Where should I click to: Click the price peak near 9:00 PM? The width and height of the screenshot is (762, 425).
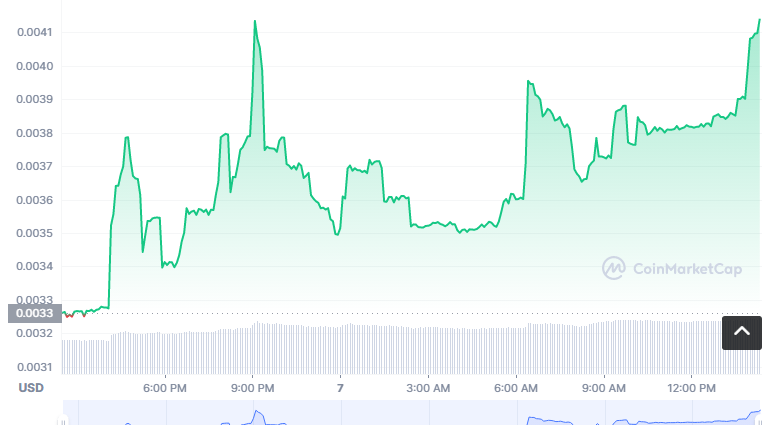point(255,22)
